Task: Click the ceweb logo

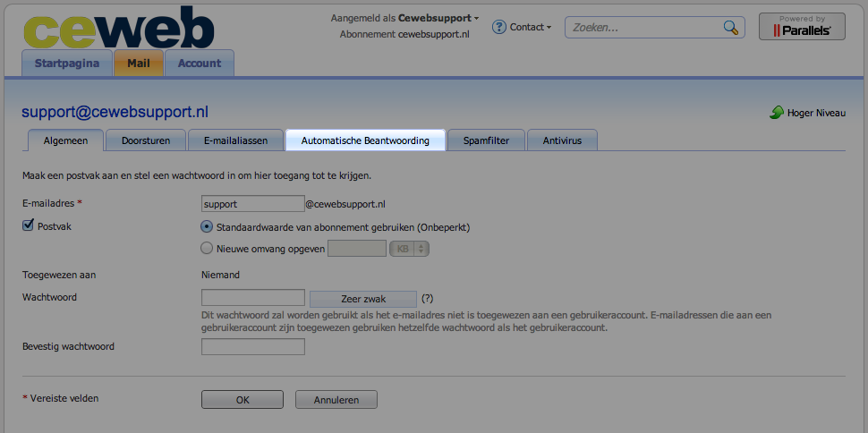Action: click(x=119, y=27)
